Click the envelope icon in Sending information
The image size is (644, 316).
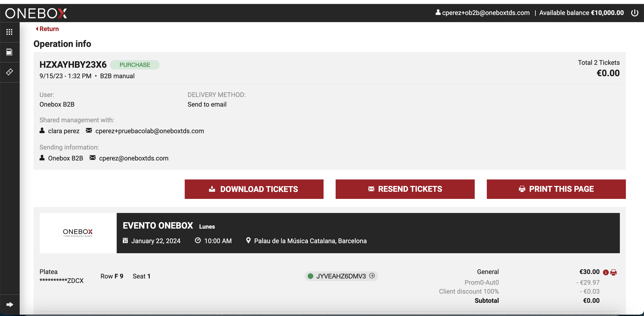[x=93, y=158]
